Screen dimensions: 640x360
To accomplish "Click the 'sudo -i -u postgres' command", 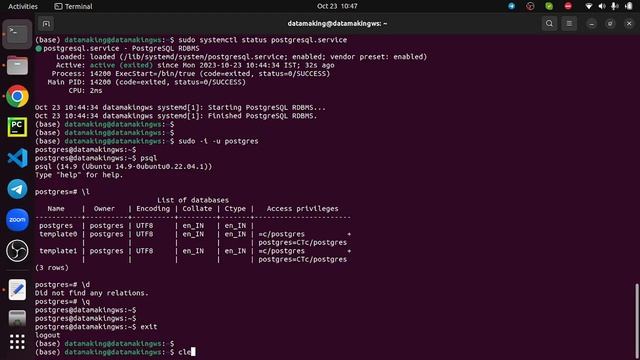I will 218,141.
